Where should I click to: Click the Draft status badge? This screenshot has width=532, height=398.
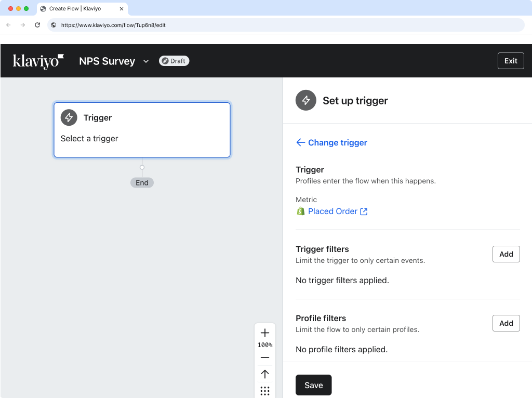tap(174, 61)
